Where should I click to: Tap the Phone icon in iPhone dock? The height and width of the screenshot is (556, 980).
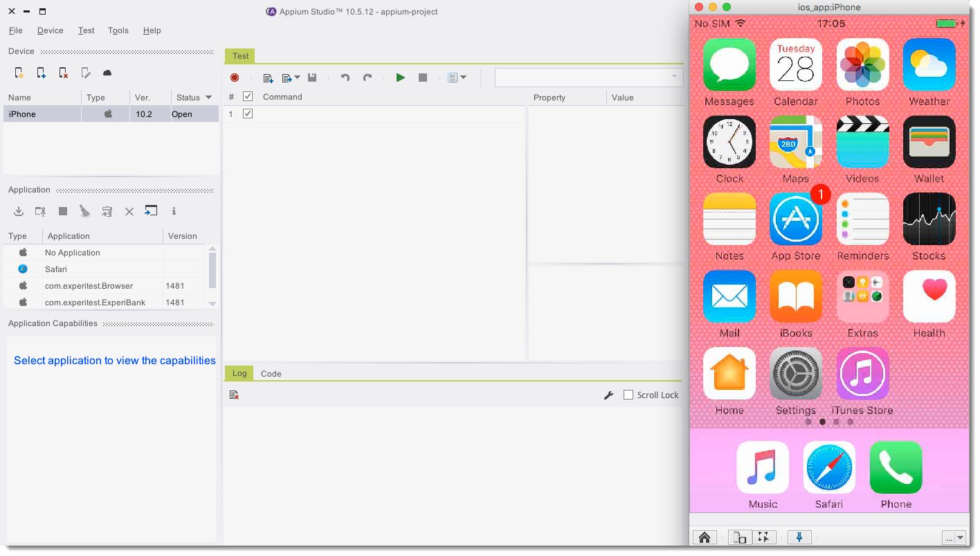point(896,467)
